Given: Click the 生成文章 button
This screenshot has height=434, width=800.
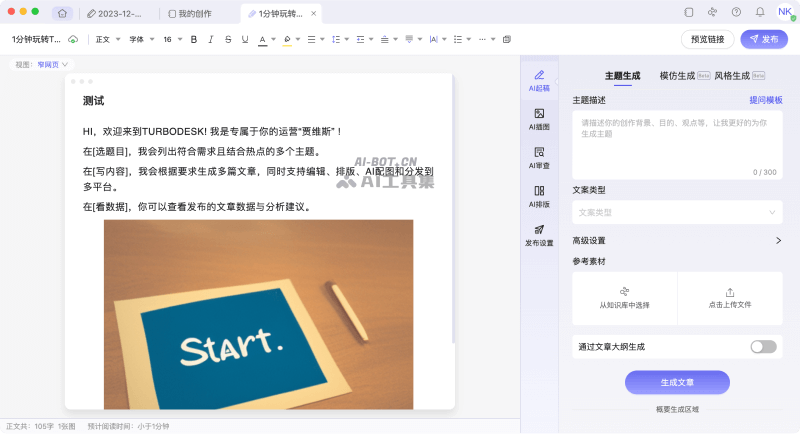Looking at the screenshot, I should point(677,382).
